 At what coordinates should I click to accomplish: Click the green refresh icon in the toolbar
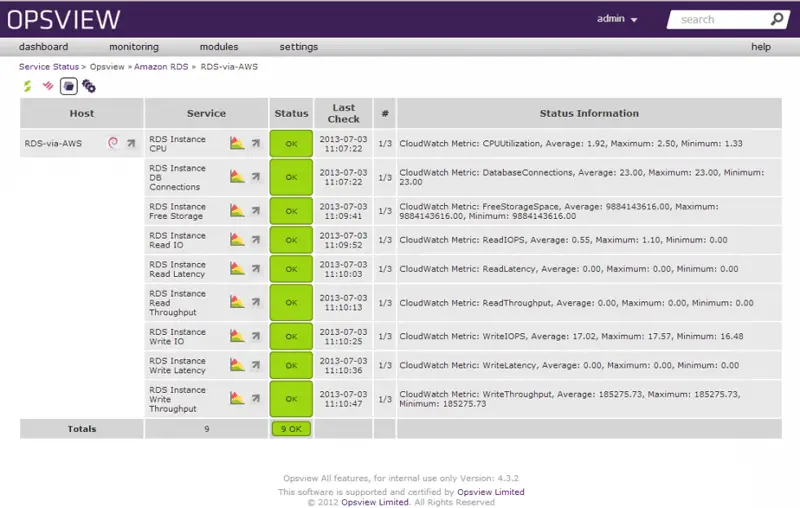28,86
